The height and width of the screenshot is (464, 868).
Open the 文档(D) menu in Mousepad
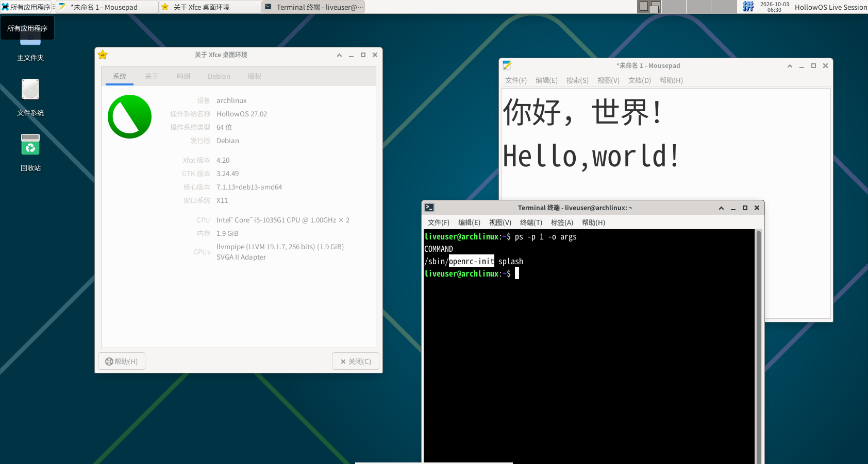[640, 80]
